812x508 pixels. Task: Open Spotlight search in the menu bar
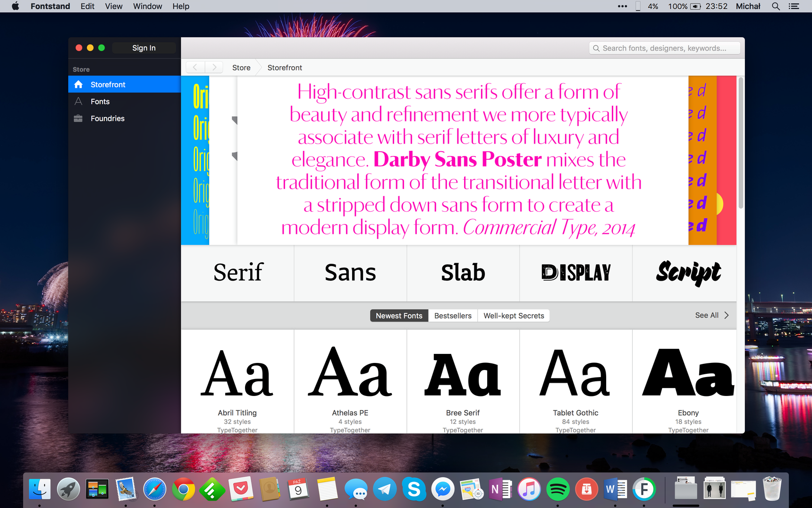coord(776,6)
